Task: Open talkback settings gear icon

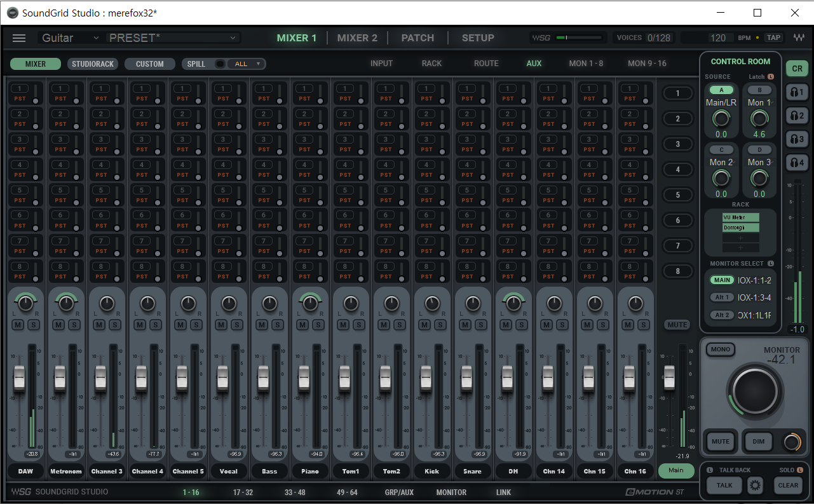Action: tap(755, 486)
